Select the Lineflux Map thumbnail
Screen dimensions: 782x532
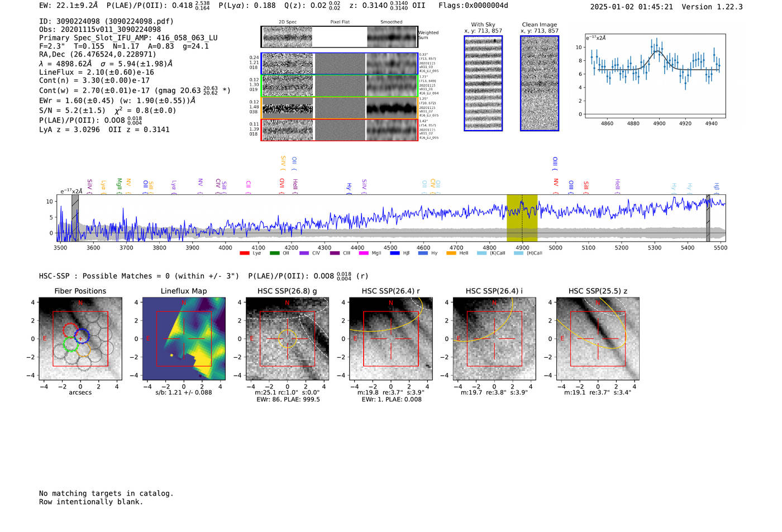[x=184, y=338]
